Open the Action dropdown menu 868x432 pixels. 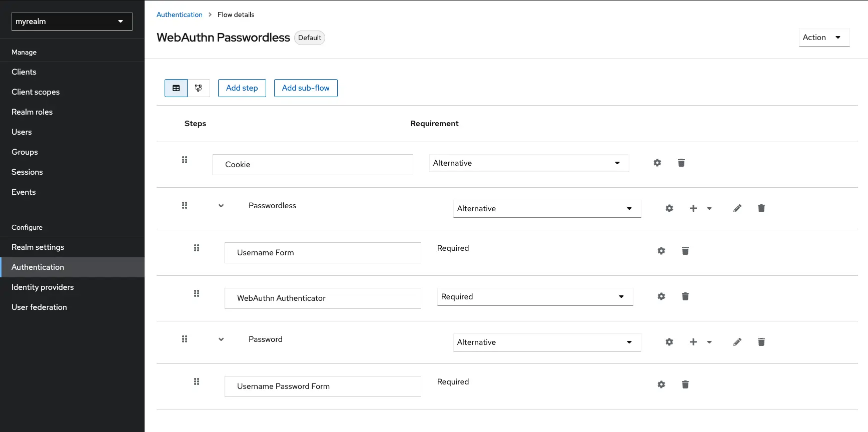[x=824, y=38]
